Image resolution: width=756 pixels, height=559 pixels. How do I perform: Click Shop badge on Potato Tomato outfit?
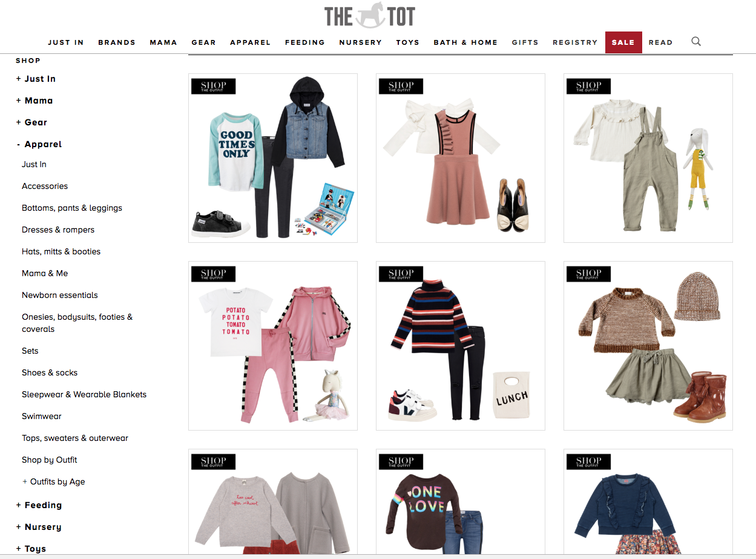(213, 274)
